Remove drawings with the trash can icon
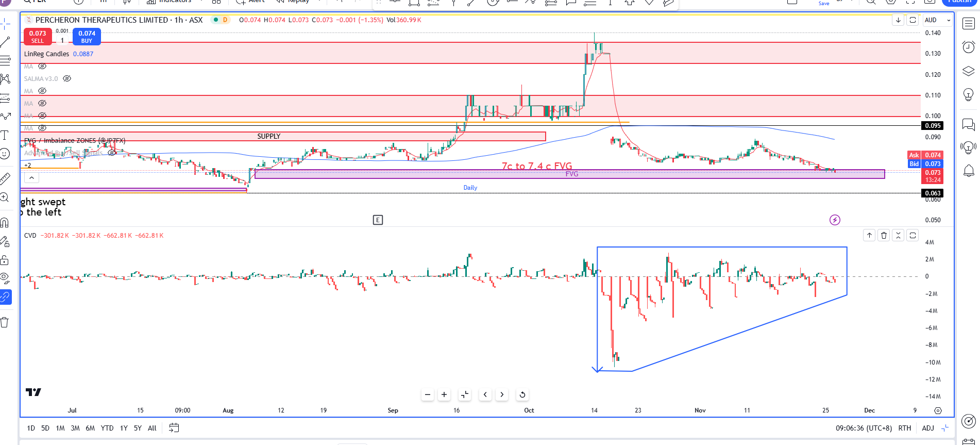The height and width of the screenshot is (445, 980). pyautogui.click(x=5, y=323)
